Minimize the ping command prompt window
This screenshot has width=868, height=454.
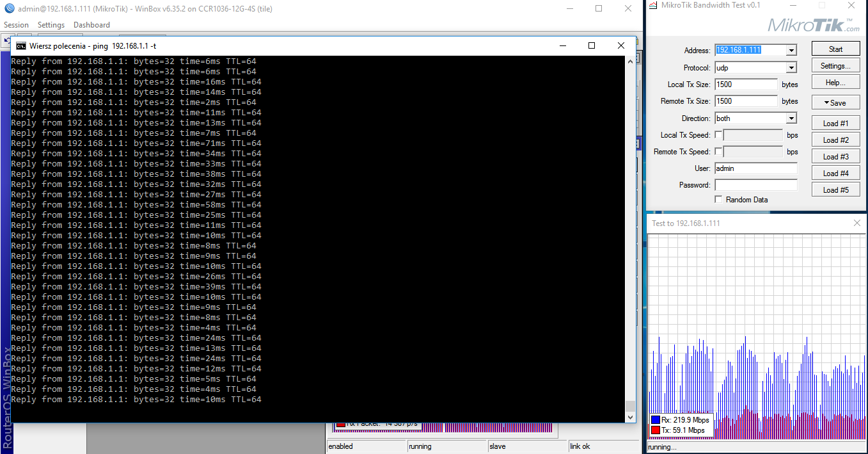click(563, 45)
